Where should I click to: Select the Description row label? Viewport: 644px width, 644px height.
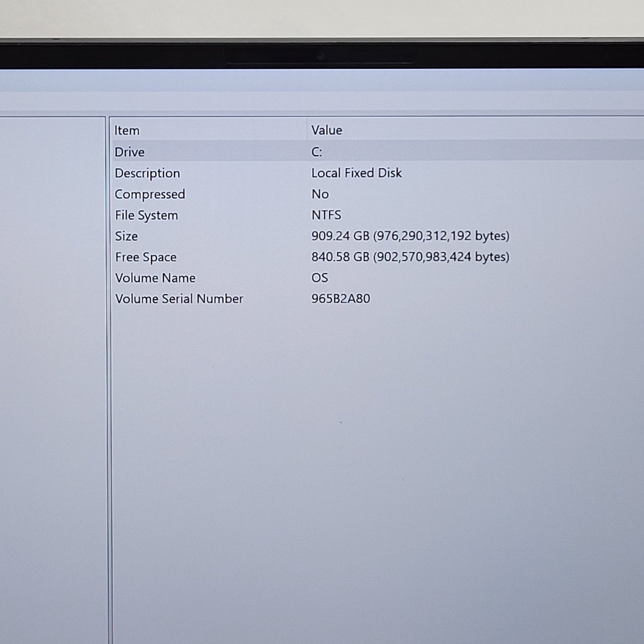[147, 173]
